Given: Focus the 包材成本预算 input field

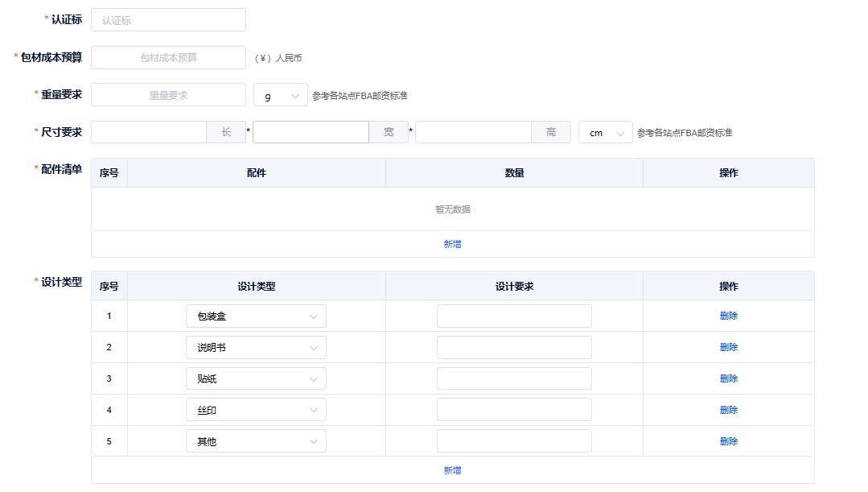Looking at the screenshot, I should [168, 58].
